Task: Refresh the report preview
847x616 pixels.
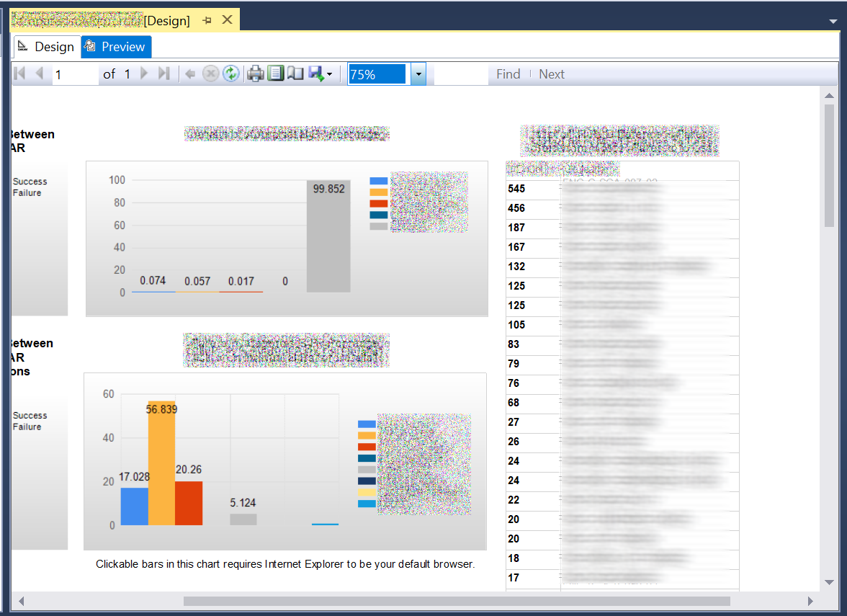Action: click(x=231, y=74)
